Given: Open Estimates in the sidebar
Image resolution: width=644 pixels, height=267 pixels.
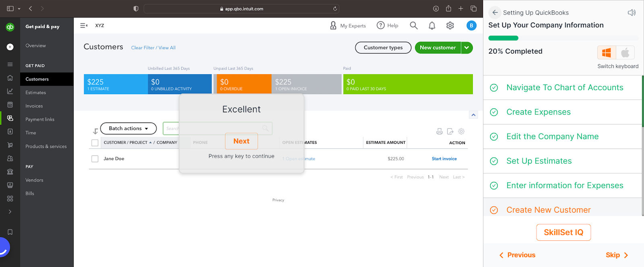Looking at the screenshot, I should (x=36, y=93).
